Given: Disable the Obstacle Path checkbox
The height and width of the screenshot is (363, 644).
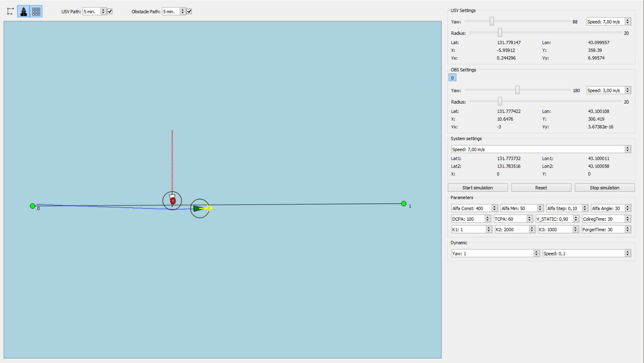Looking at the screenshot, I should (189, 11).
